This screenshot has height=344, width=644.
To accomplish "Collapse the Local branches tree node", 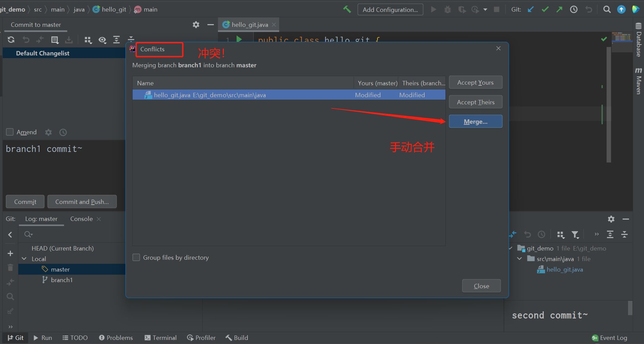I will (x=24, y=259).
